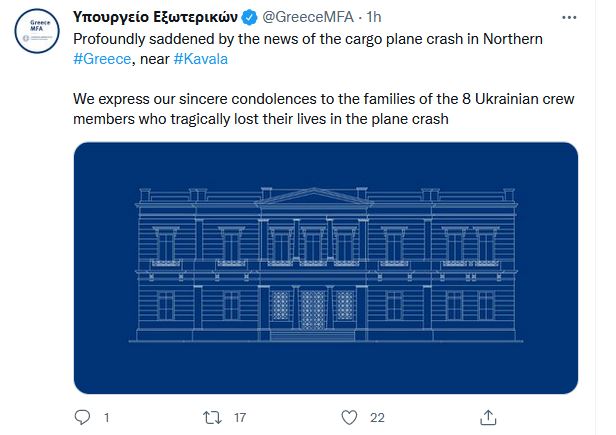
Task: Click the 1h timestamp of the tweet
Action: click(x=373, y=18)
